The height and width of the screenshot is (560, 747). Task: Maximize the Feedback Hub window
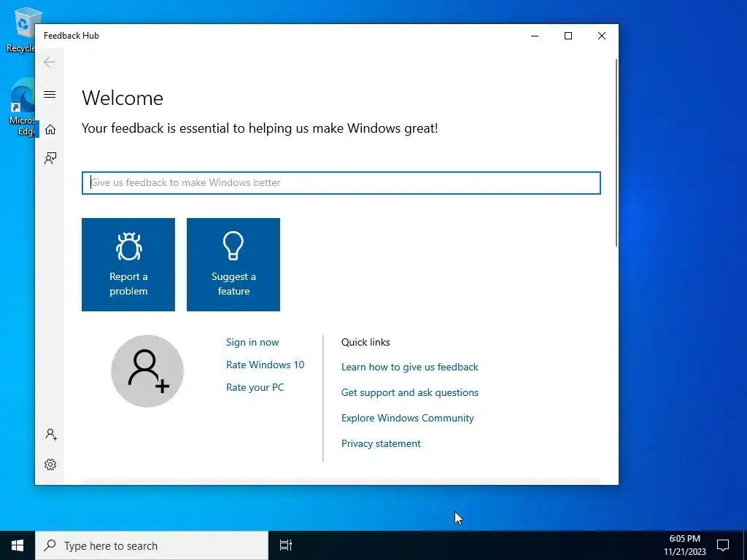568,36
